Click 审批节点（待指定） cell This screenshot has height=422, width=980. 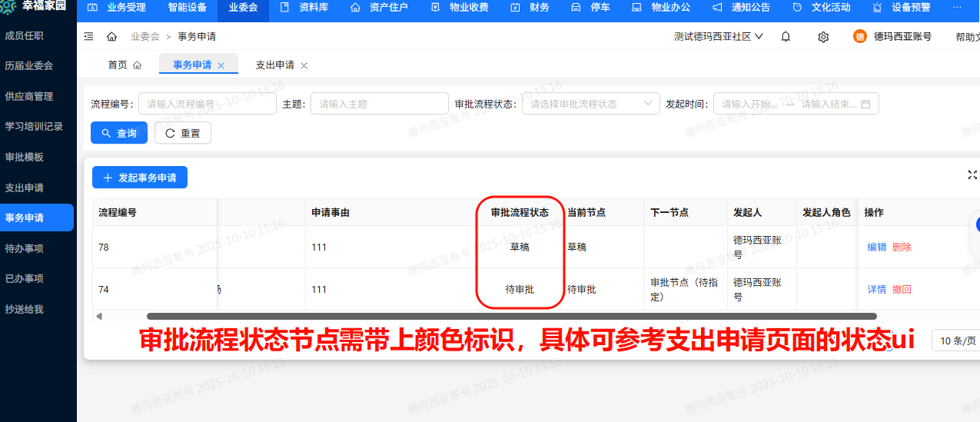(684, 289)
